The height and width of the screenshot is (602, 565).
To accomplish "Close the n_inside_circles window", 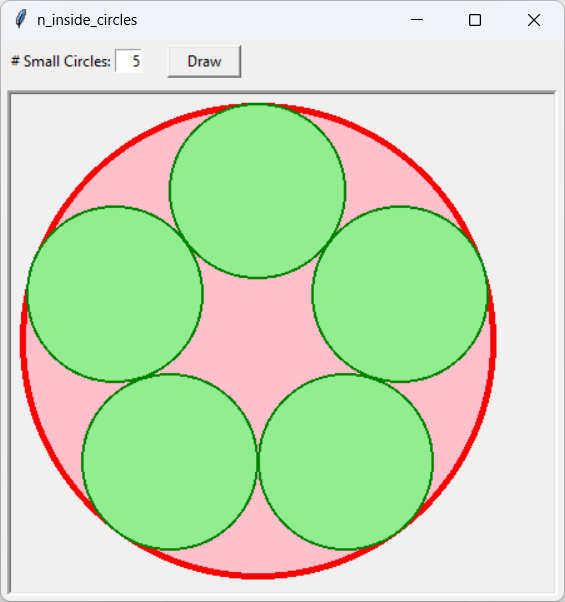I will [534, 20].
